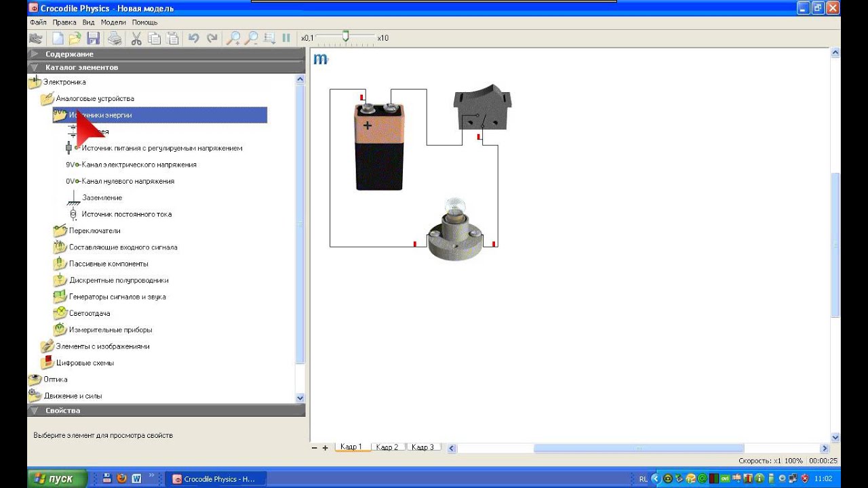Screen dimensions: 868x488
Task: Cut selection with the scissors icon
Action: pos(136,39)
